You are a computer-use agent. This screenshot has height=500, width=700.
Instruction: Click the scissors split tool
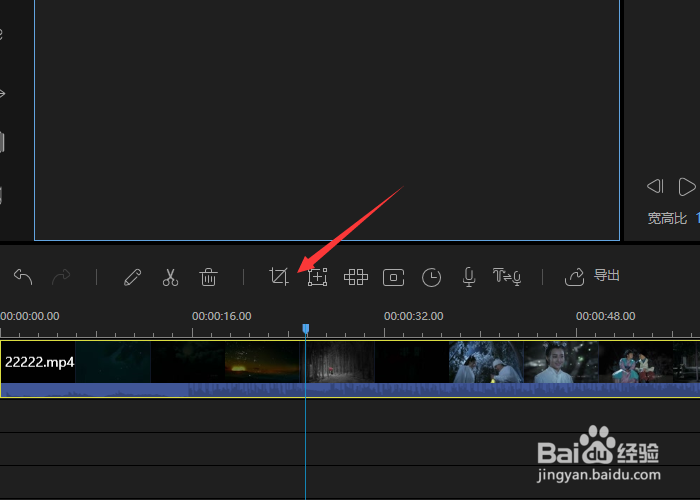[170, 277]
